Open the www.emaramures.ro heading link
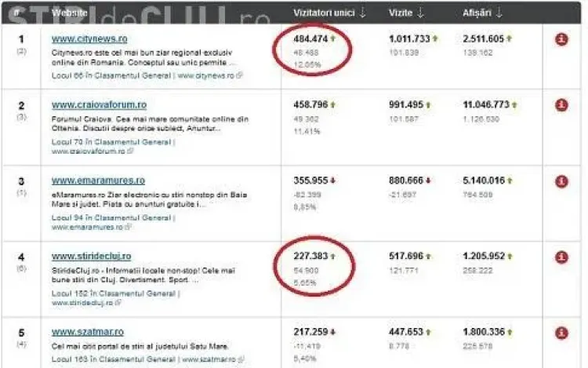The image size is (588, 368). [x=98, y=180]
